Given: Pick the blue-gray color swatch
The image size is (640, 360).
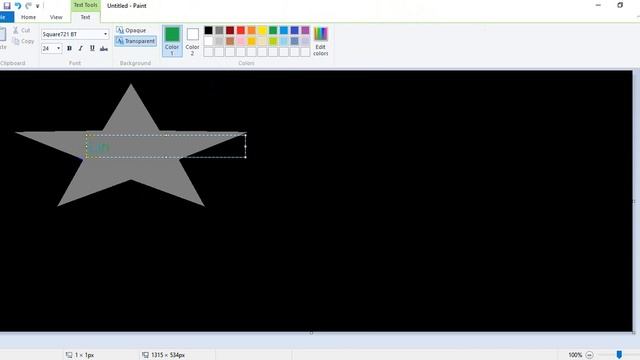Looking at the screenshot, I should click(295, 41).
